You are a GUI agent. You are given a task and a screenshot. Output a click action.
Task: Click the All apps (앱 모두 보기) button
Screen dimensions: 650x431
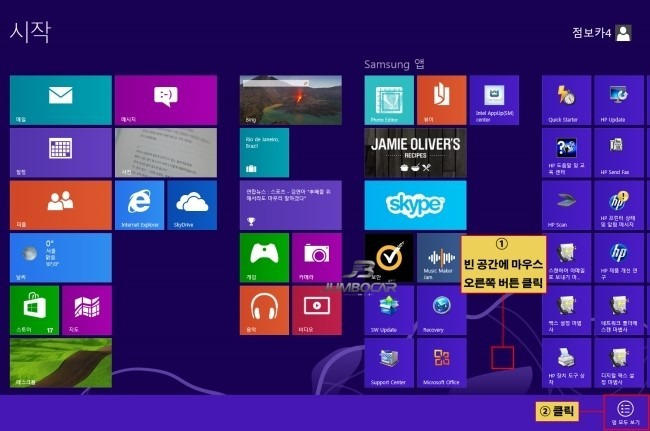626,412
